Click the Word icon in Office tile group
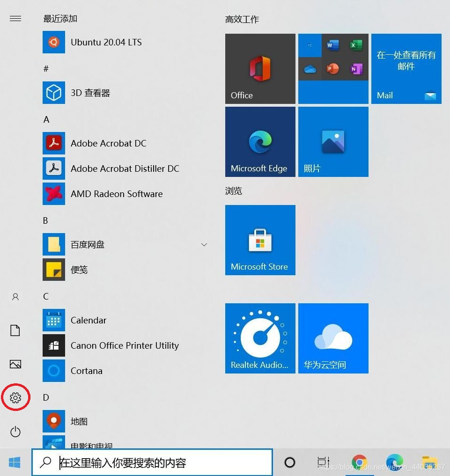Image resolution: width=450 pixels, height=476 pixels. pos(333,45)
